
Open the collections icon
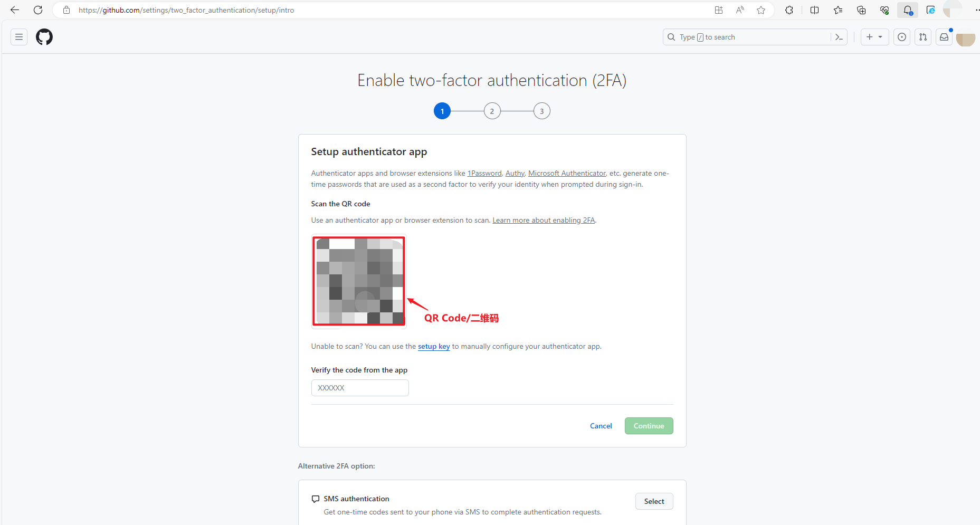pos(861,10)
